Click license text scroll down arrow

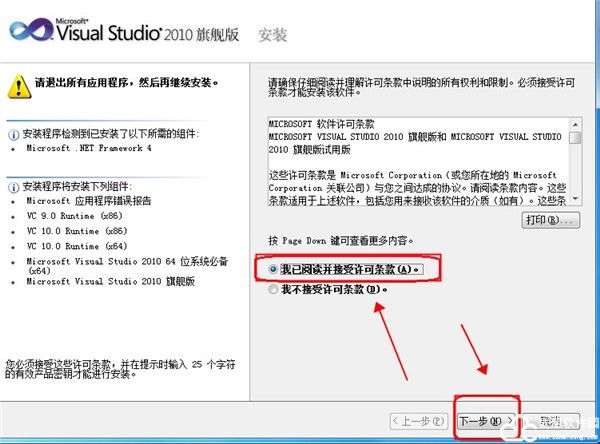coord(575,199)
